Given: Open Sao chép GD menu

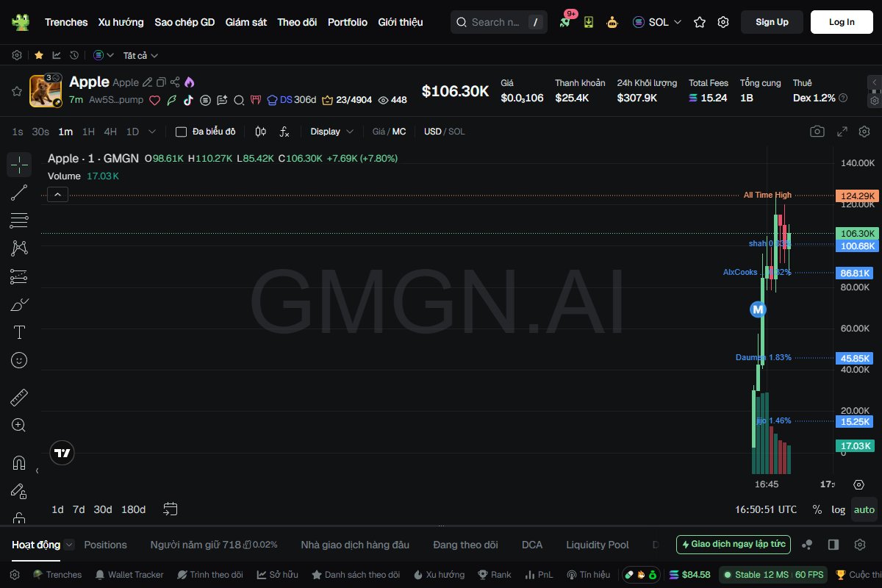Looking at the screenshot, I should pyautogui.click(x=184, y=22).
